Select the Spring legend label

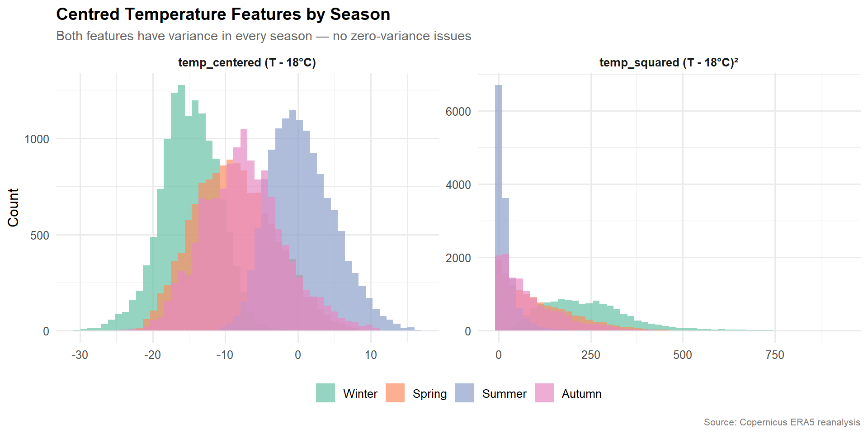pos(429,394)
